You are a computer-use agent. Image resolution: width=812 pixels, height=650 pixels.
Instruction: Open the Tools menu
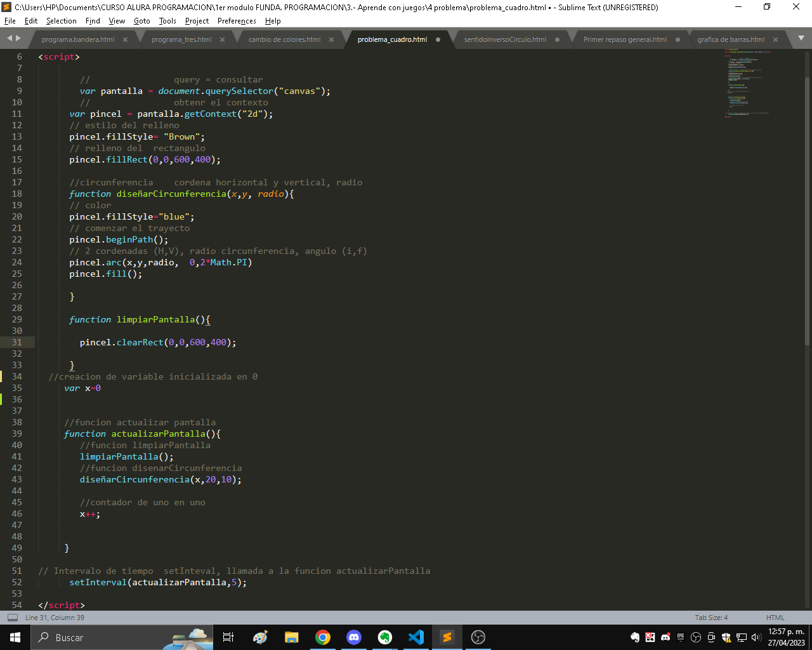click(x=167, y=21)
